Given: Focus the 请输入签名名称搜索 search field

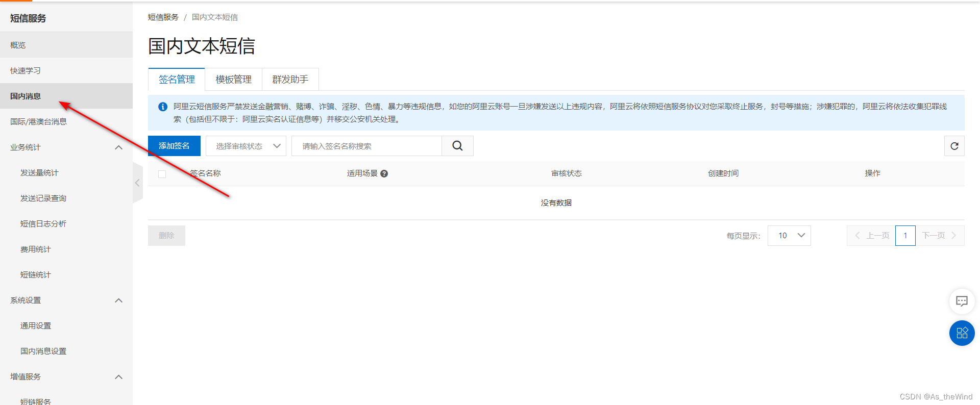Looking at the screenshot, I should click(x=366, y=146).
